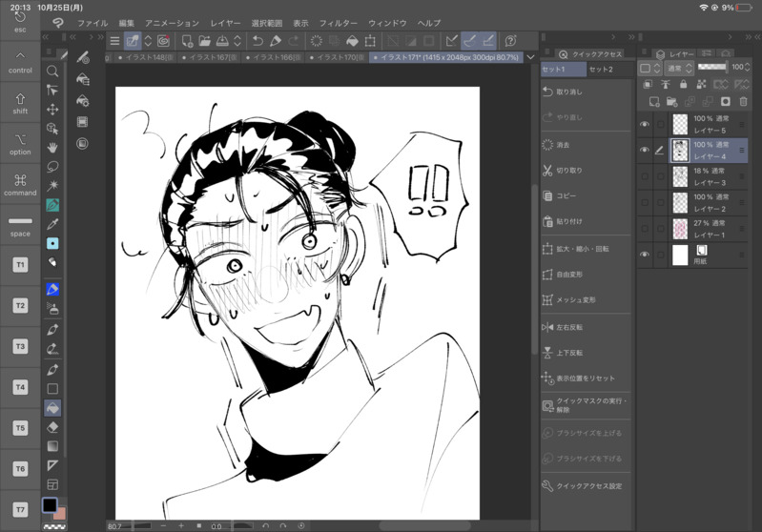The height and width of the screenshot is (532, 762).
Task: Collapse the Layer panel double chevron
Action: pyautogui.click(x=748, y=37)
